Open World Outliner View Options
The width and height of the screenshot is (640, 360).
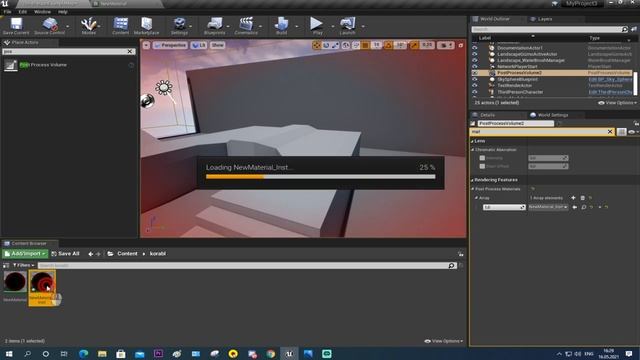point(617,103)
